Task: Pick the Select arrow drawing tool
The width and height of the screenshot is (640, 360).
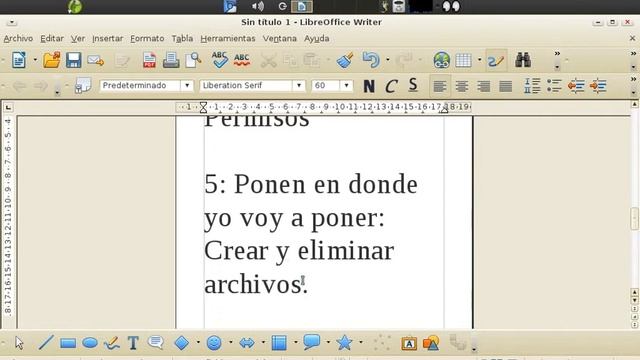Action: click(19, 342)
